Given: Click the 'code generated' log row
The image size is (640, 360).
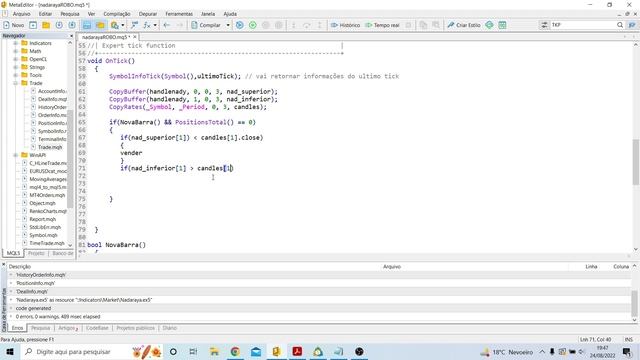Looking at the screenshot, I should point(320,308).
